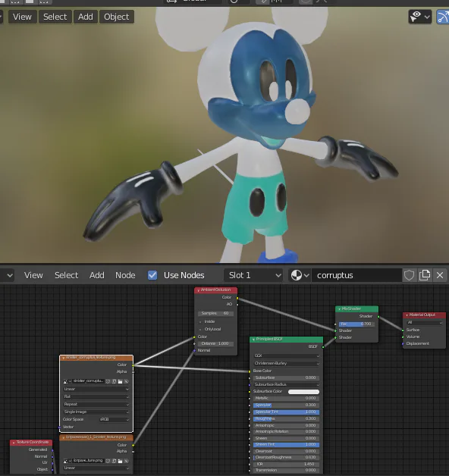
Task: Open the sRGB Color Space dropdown
Action: pos(115,419)
